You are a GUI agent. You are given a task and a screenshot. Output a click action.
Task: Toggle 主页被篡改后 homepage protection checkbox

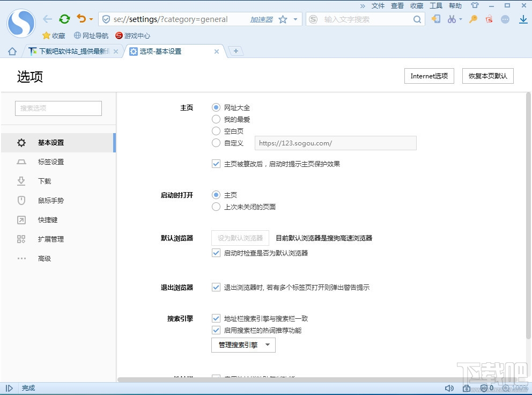(x=216, y=164)
